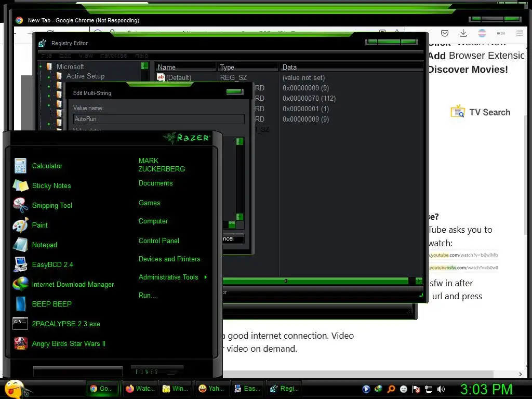The height and width of the screenshot is (399, 532).
Task: Click the Save to Pocket icon in Firefox
Action: [445, 33]
